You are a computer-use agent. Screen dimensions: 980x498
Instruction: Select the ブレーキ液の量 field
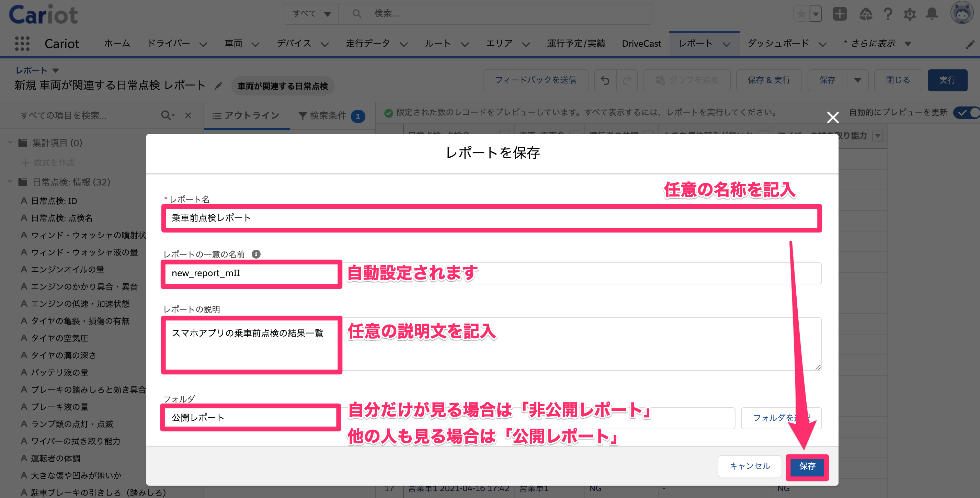59,407
